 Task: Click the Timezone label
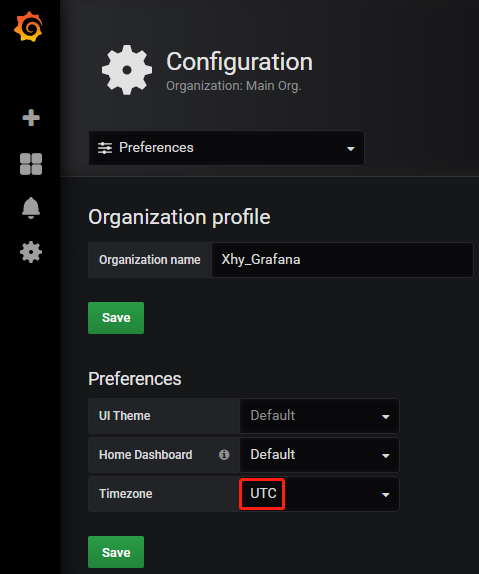[x=126, y=494]
